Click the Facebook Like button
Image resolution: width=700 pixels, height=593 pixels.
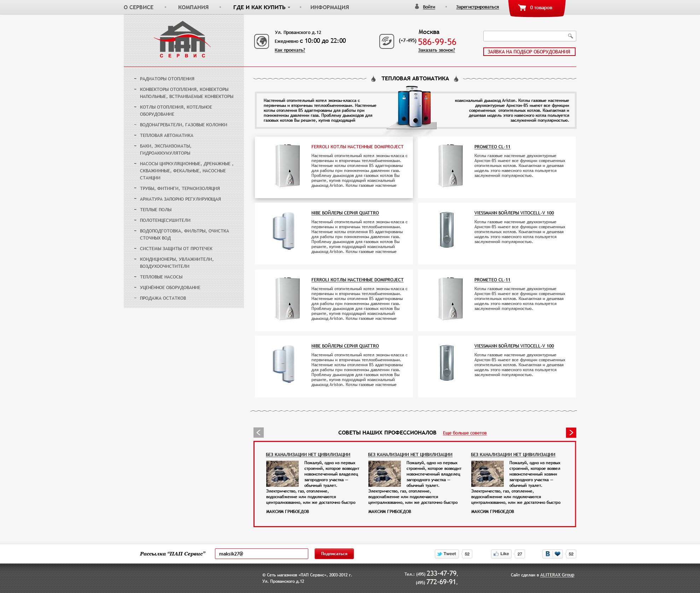pyautogui.click(x=501, y=554)
